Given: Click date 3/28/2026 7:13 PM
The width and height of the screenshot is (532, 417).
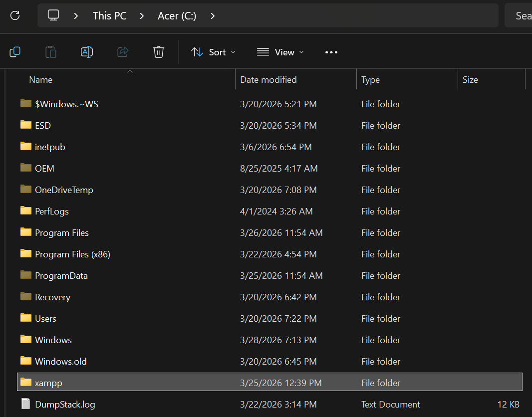Looking at the screenshot, I should pos(278,340).
